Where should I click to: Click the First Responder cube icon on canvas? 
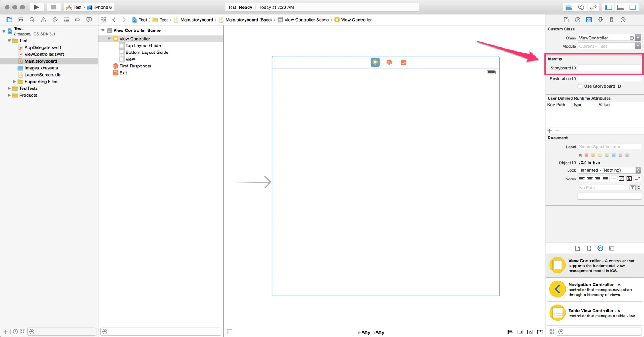pyautogui.click(x=389, y=62)
